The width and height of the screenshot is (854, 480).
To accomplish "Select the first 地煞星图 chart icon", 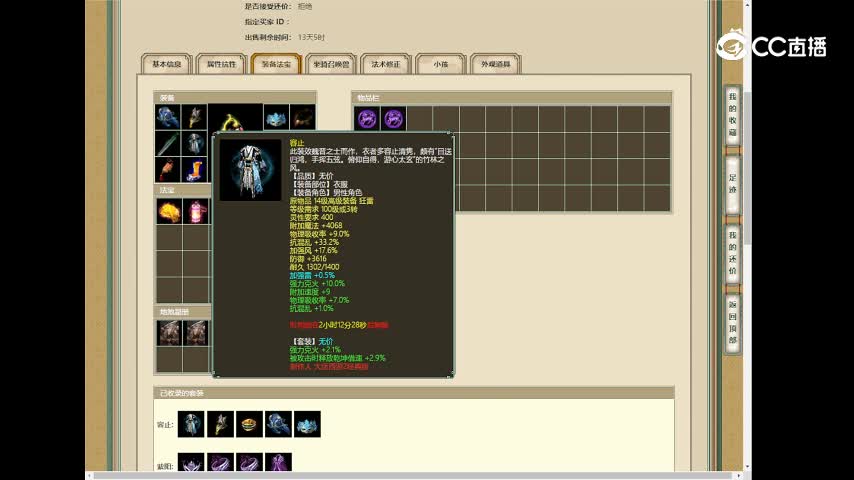I will (x=169, y=333).
